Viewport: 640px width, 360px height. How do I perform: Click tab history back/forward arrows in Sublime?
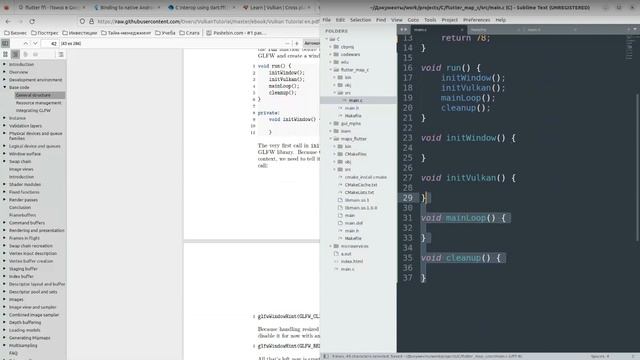[x=403, y=29]
